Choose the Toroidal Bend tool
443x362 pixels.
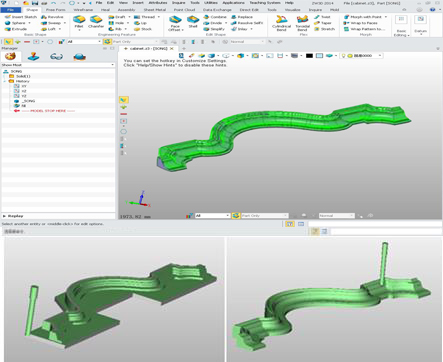tap(302, 23)
